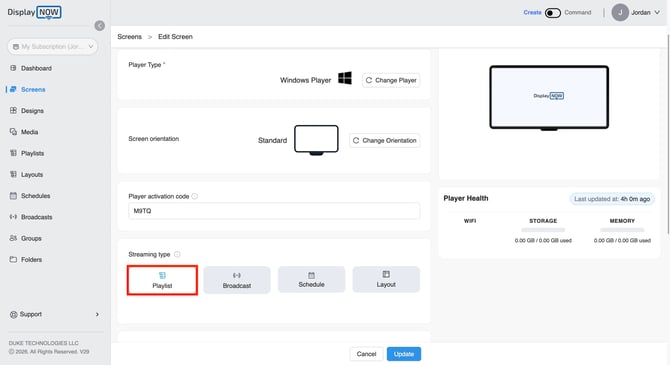Click the info icon beside Player activation code

(194, 196)
